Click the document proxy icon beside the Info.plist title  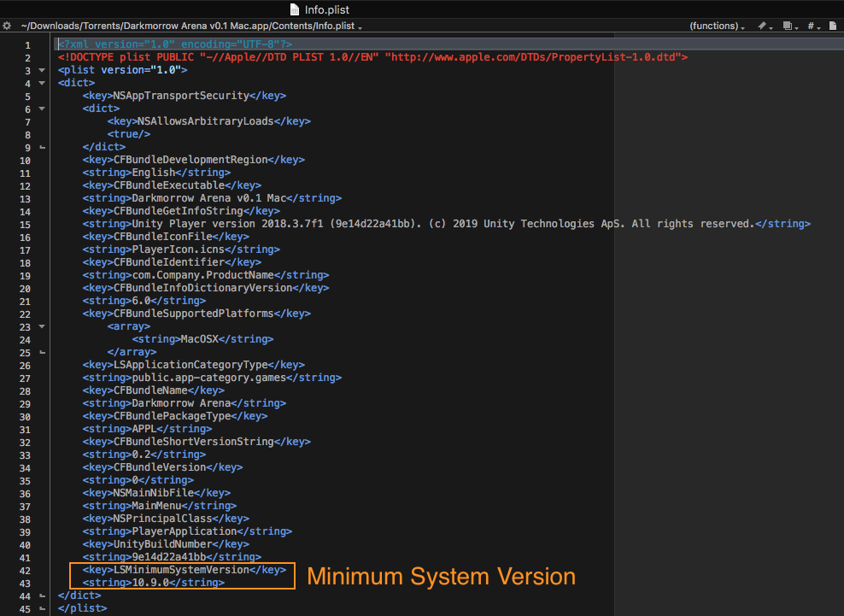(x=295, y=9)
